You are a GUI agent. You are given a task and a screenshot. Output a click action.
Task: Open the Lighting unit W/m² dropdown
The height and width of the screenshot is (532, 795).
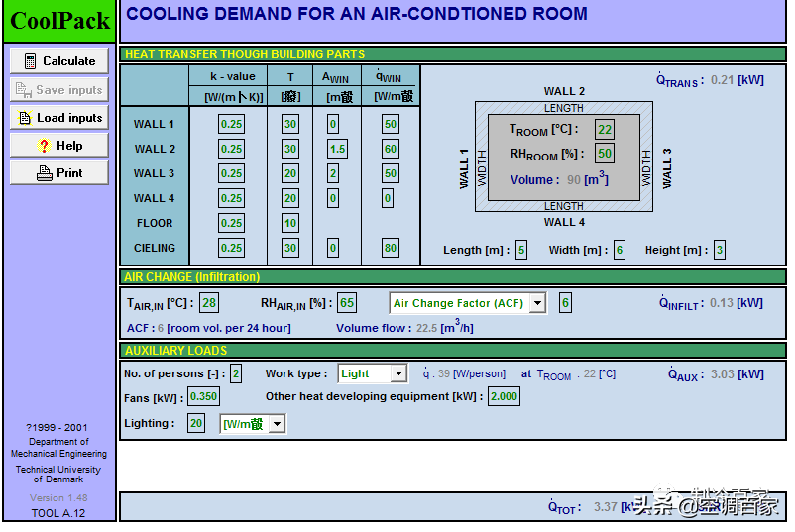coord(277,424)
